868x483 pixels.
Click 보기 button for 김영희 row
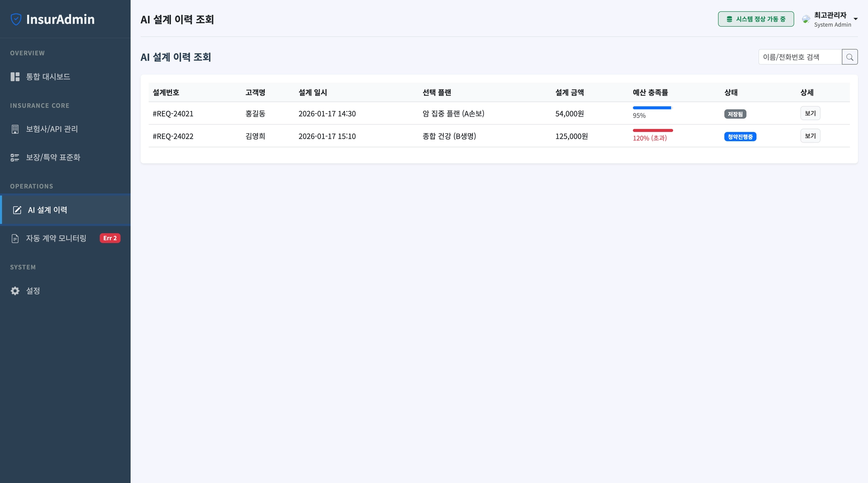810,136
